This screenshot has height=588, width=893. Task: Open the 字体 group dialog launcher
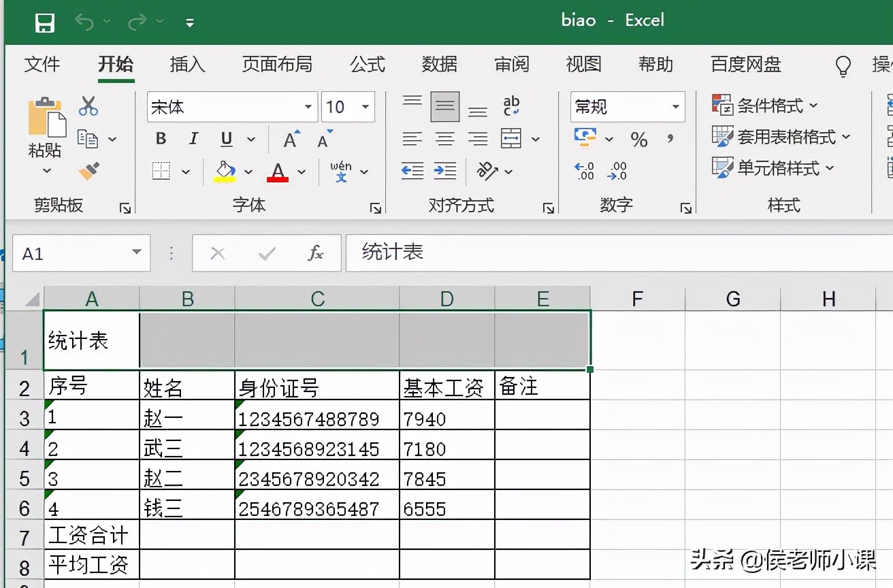[376, 208]
